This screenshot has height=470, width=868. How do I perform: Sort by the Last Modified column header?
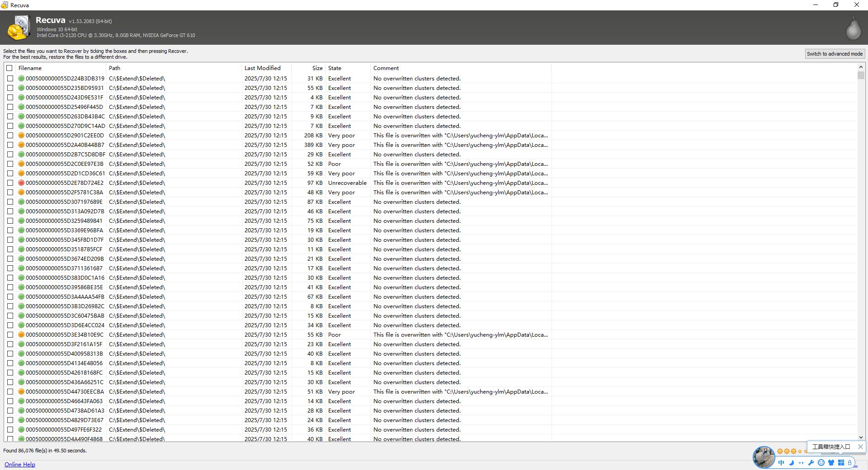[266, 68]
